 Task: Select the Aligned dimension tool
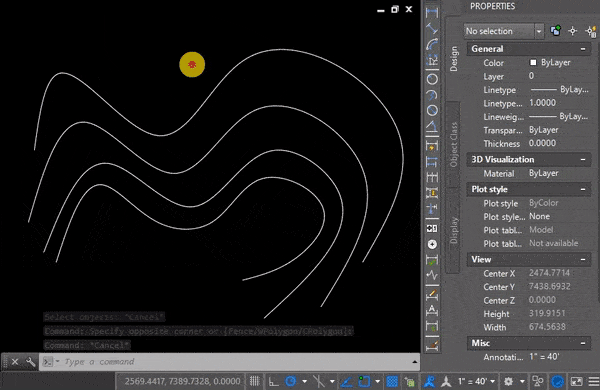432,28
